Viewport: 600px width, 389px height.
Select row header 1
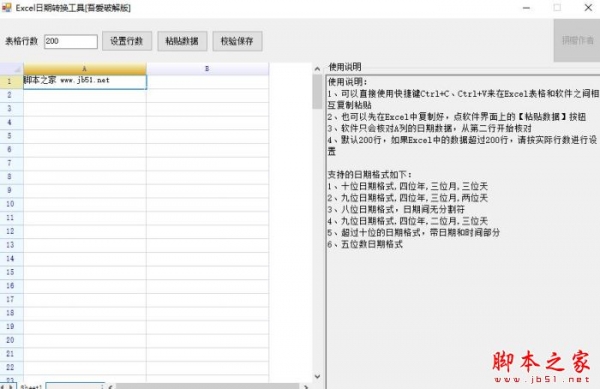tap(11, 81)
